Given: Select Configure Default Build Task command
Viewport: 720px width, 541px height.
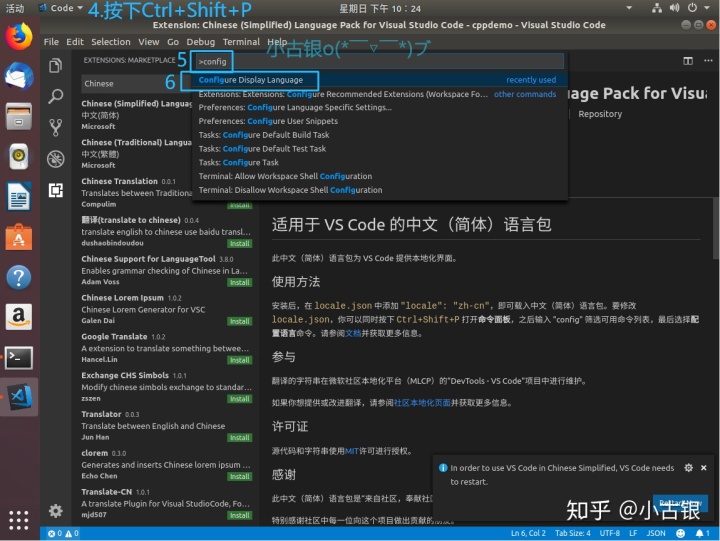Looking at the screenshot, I should pos(380,135).
